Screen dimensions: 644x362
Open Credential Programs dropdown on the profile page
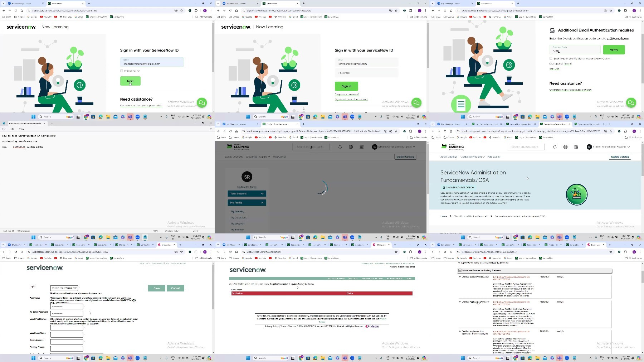pos(258,157)
